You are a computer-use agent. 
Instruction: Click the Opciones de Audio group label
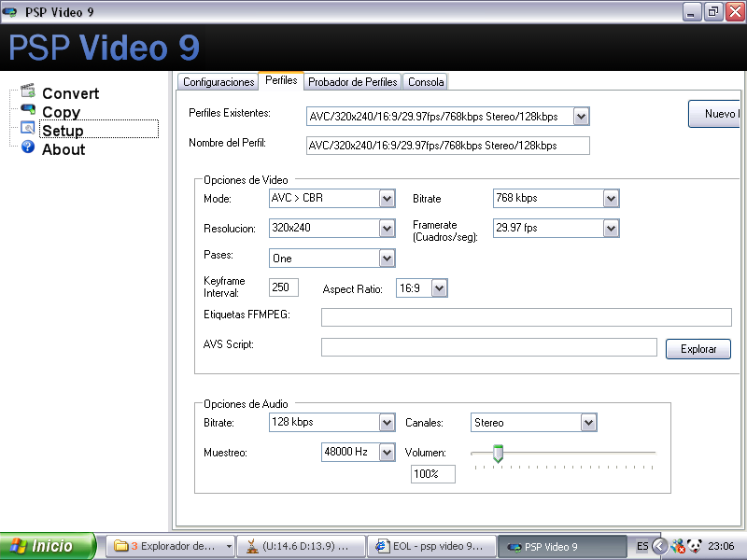click(x=246, y=404)
